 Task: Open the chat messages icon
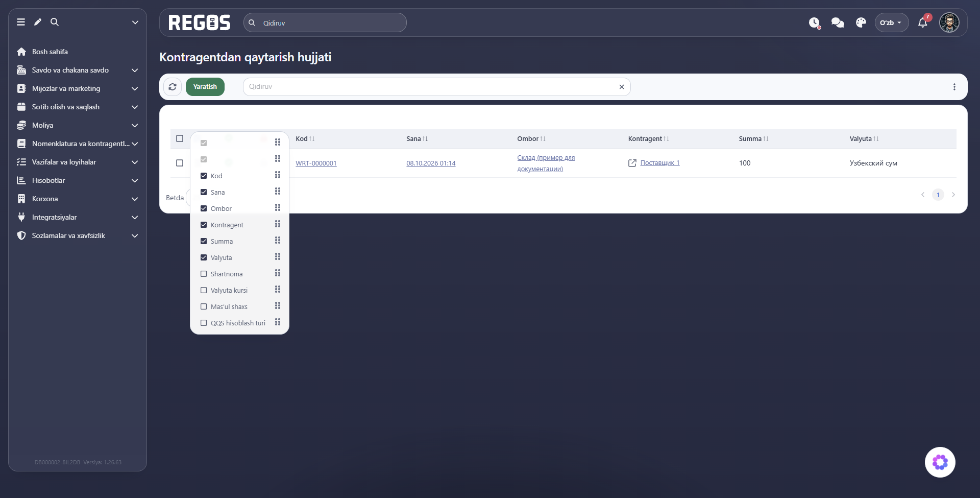[x=838, y=22]
